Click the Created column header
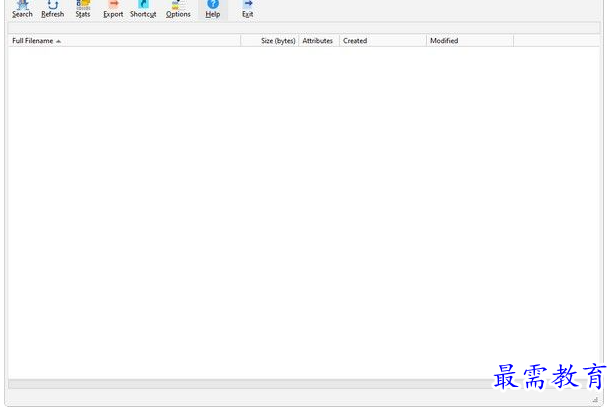 [382, 41]
